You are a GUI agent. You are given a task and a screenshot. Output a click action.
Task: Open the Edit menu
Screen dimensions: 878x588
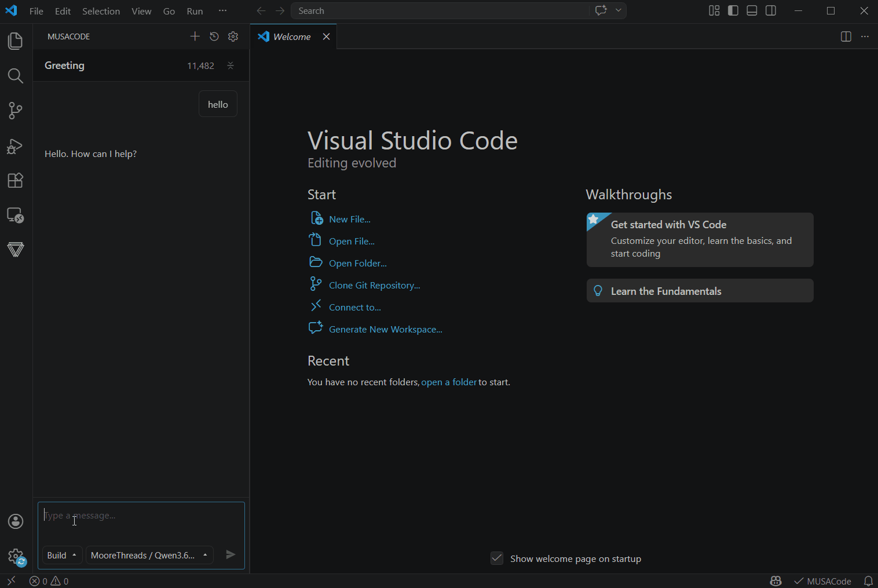63,11
